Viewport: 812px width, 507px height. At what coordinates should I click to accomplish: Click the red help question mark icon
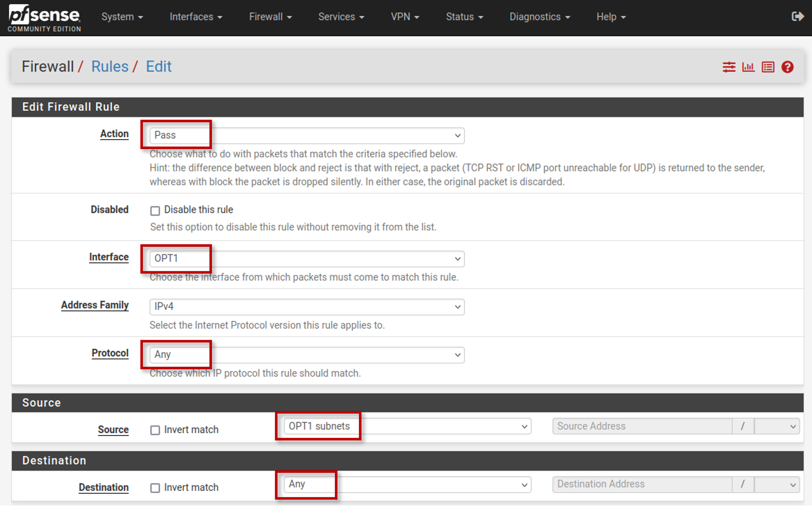(x=787, y=67)
